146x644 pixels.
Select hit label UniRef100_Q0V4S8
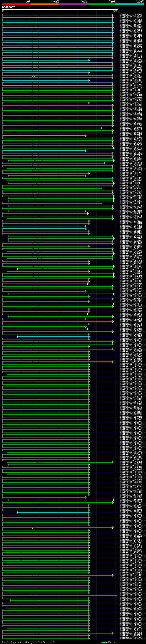(131, 236)
